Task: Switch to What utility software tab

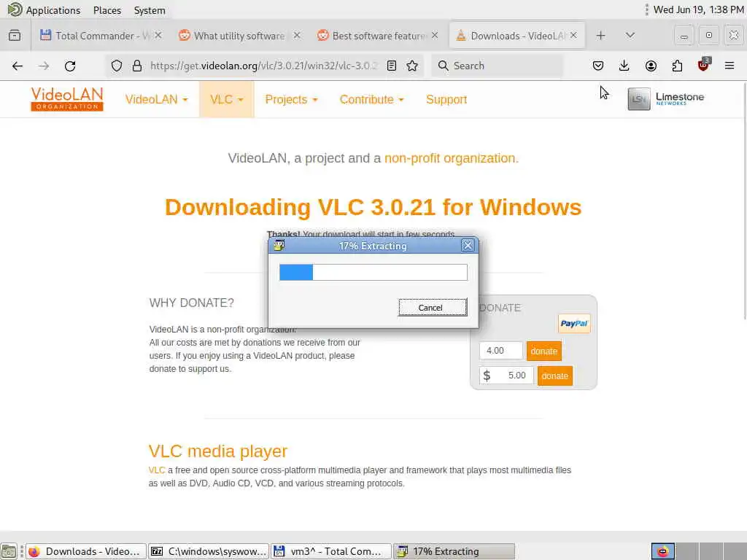Action: click(239, 35)
